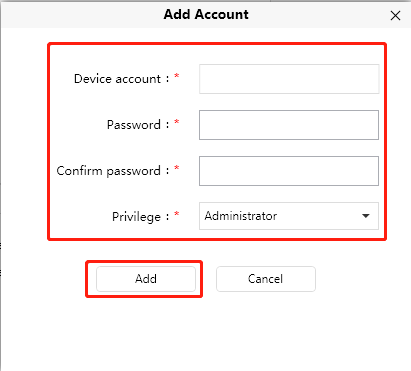Click the red asterisk beside Device account
Viewport: 411px width, 371px height.
point(177,76)
